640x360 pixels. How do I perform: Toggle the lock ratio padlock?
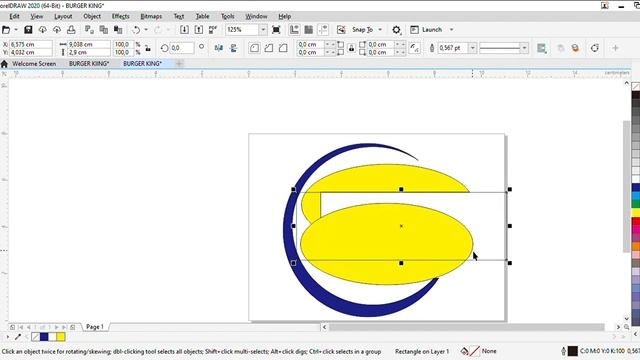tap(148, 48)
